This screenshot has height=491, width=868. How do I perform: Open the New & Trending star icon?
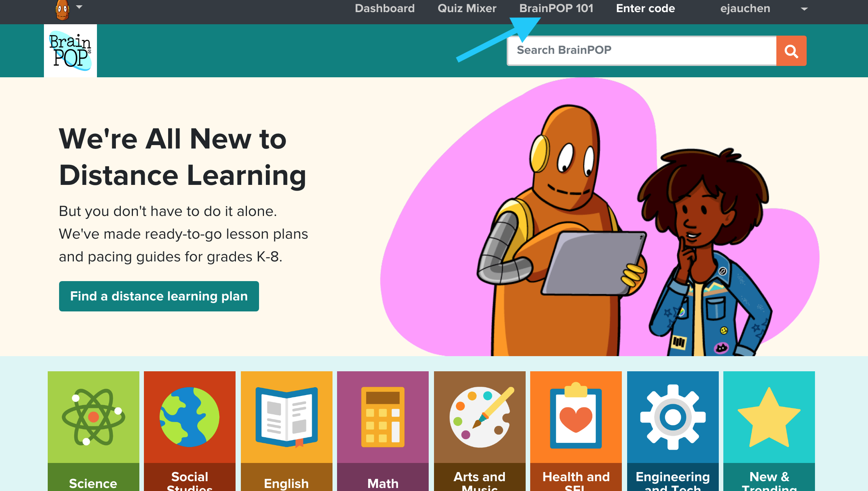pyautogui.click(x=769, y=417)
